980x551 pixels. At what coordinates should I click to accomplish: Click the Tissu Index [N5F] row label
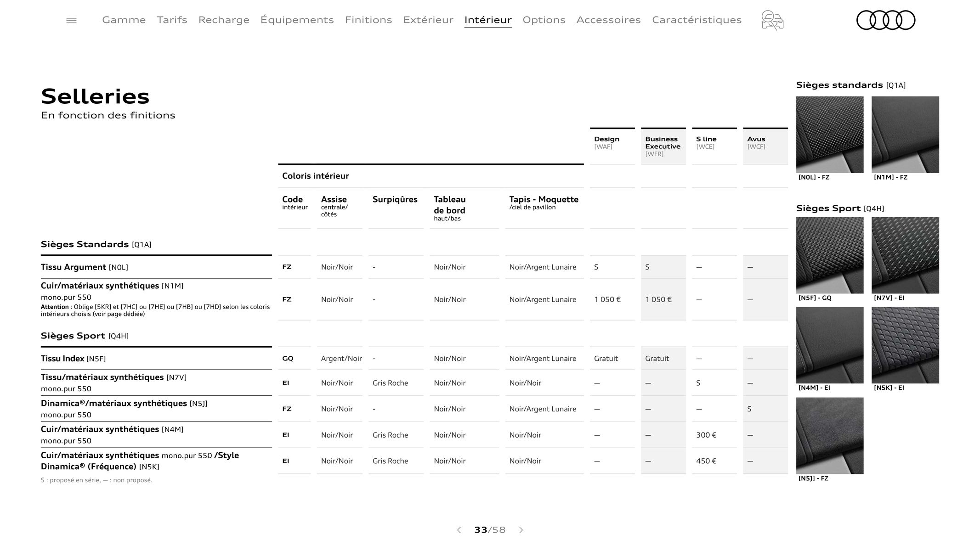pyautogui.click(x=73, y=359)
